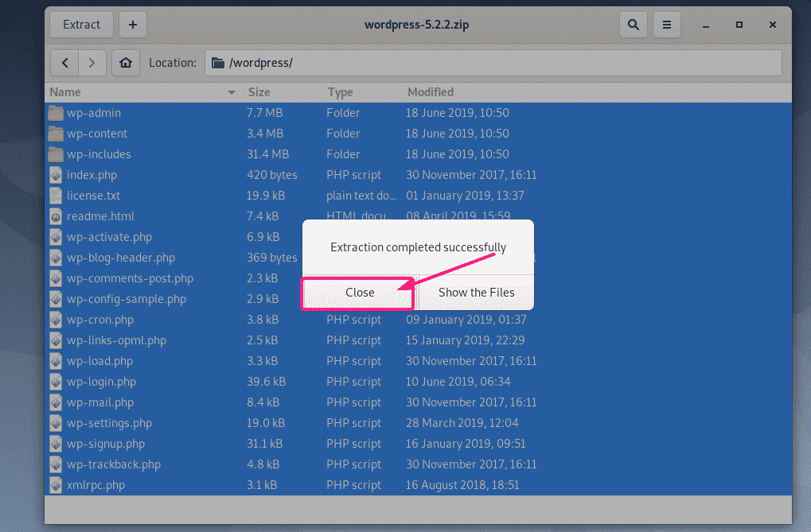Image resolution: width=811 pixels, height=532 pixels.
Task: Click the license.txt file icon
Action: click(x=56, y=196)
